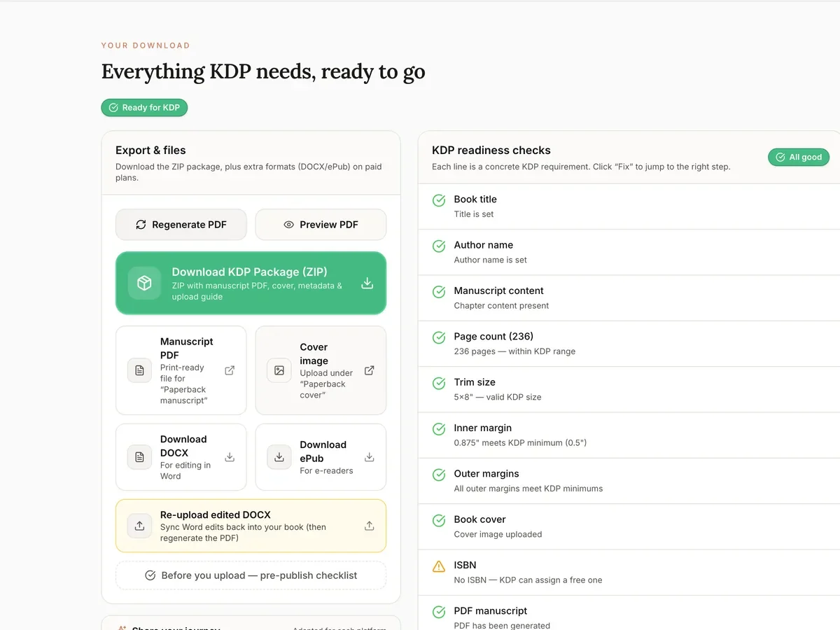This screenshot has width=840, height=630.
Task: Open Manuscript PDF via external link icon
Action: point(230,370)
